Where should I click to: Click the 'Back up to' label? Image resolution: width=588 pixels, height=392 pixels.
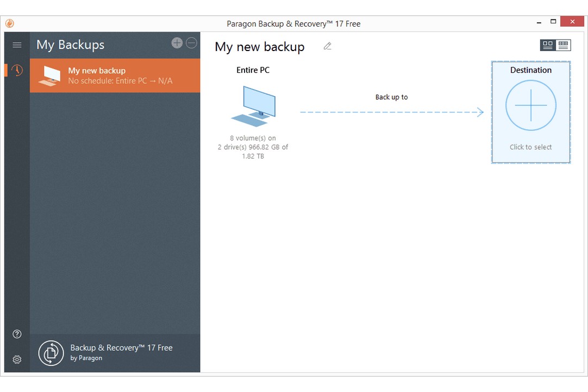click(391, 97)
